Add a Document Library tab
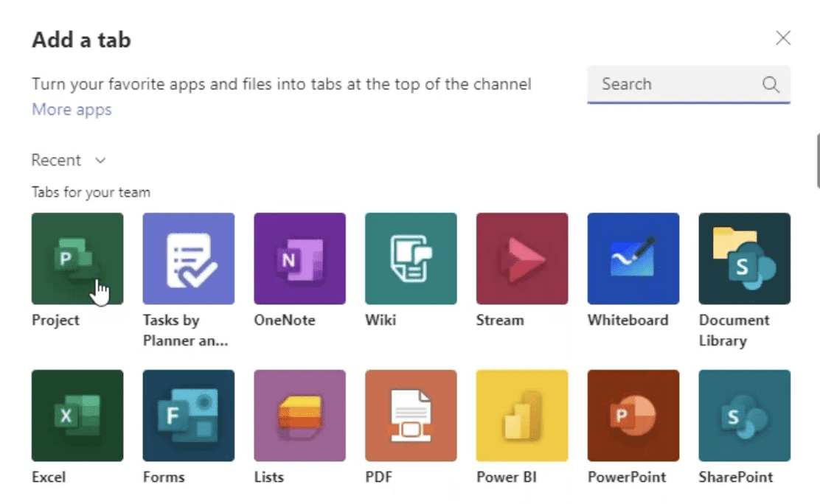The image size is (820, 504). [744, 259]
